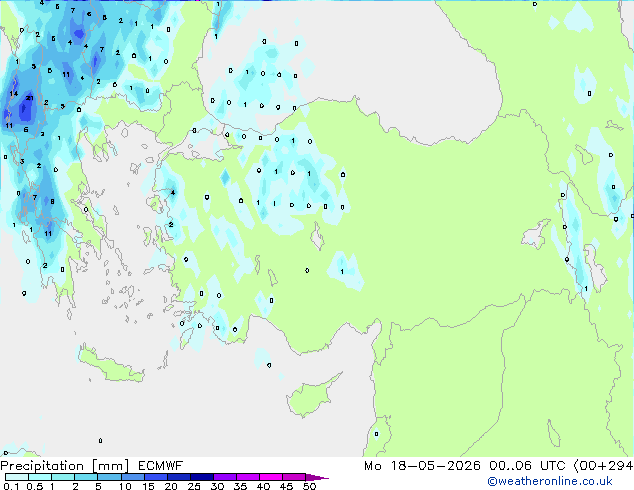This screenshot has width=634, height=490.
Task: Click the legend label '25'
Action: tap(194, 486)
